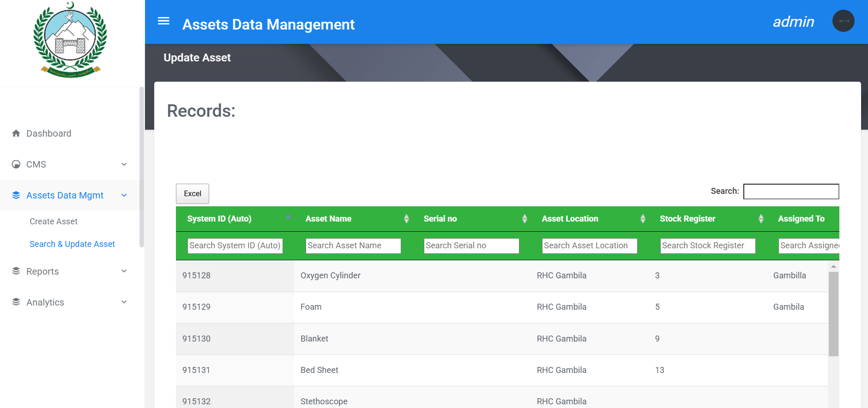The height and width of the screenshot is (408, 868).
Task: Sort by Asset Name column arrows
Action: (x=406, y=219)
